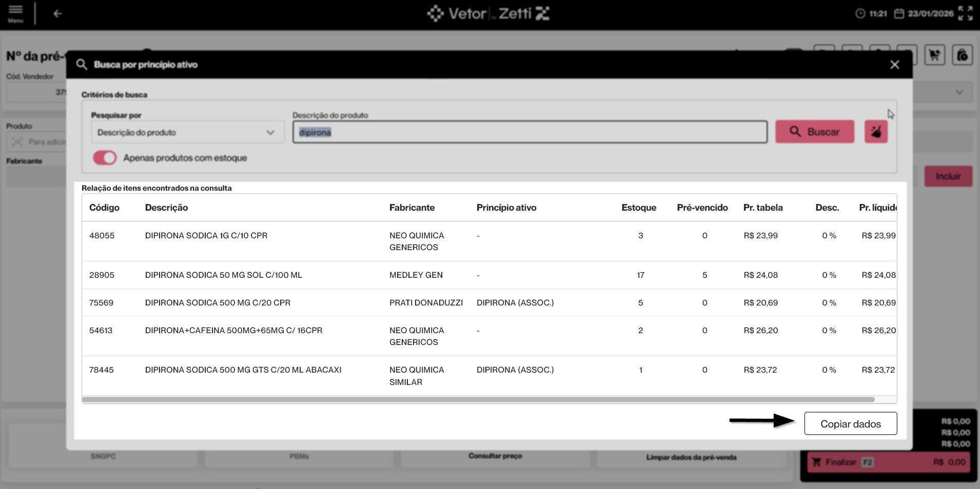Click the Descrição column header

coord(166,208)
